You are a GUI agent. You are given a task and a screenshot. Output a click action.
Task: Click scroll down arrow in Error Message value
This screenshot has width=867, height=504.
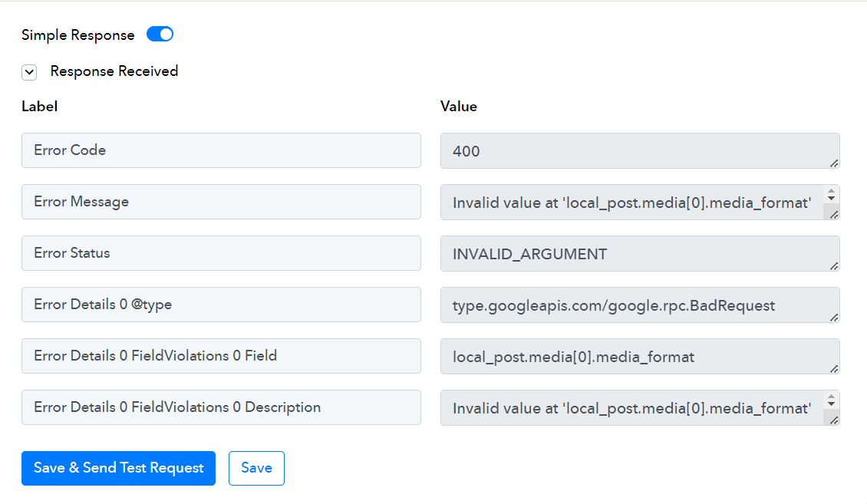tap(831, 199)
